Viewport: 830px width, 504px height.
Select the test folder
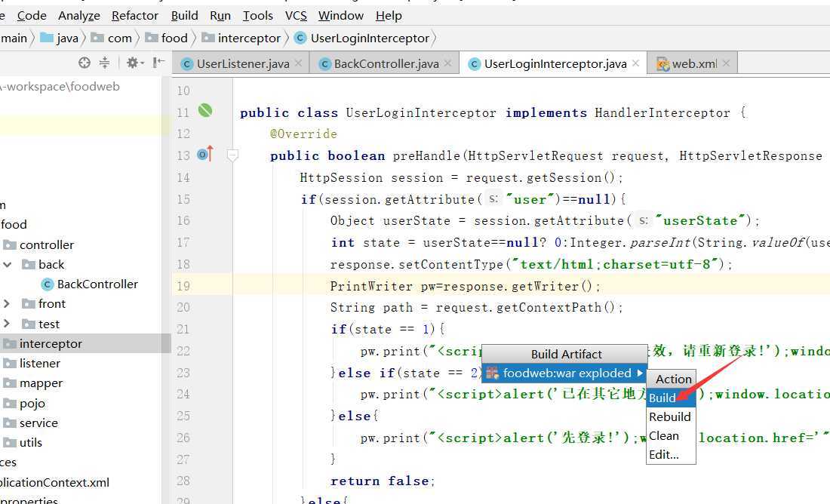click(x=41, y=324)
